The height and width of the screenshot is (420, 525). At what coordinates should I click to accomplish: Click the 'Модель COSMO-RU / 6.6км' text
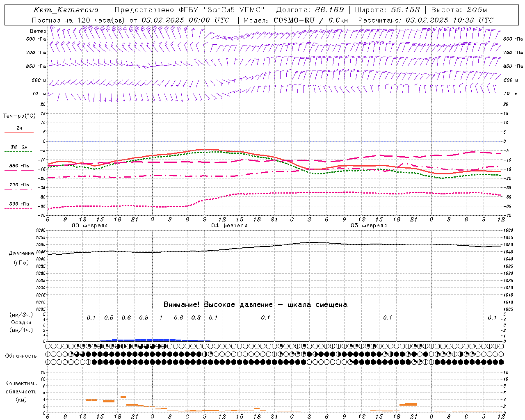tap(296, 20)
